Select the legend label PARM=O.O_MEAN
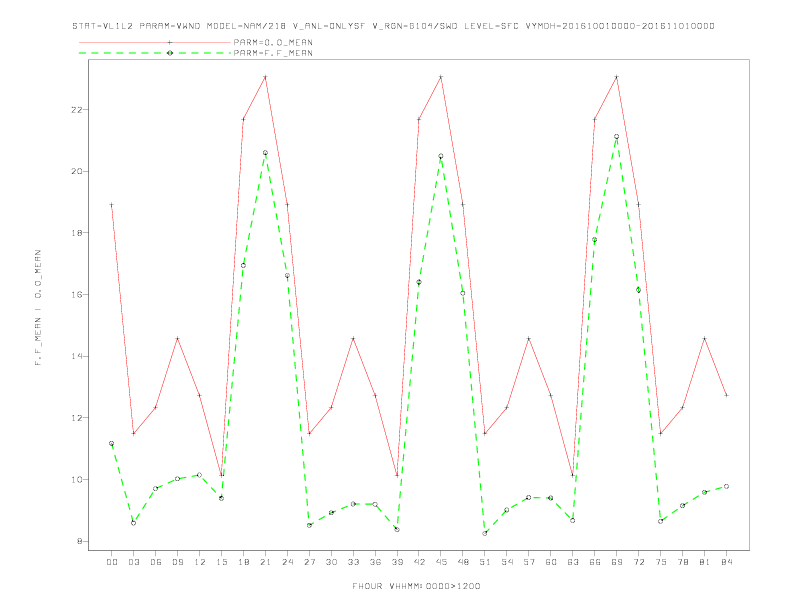The image size is (792, 612). click(x=273, y=42)
